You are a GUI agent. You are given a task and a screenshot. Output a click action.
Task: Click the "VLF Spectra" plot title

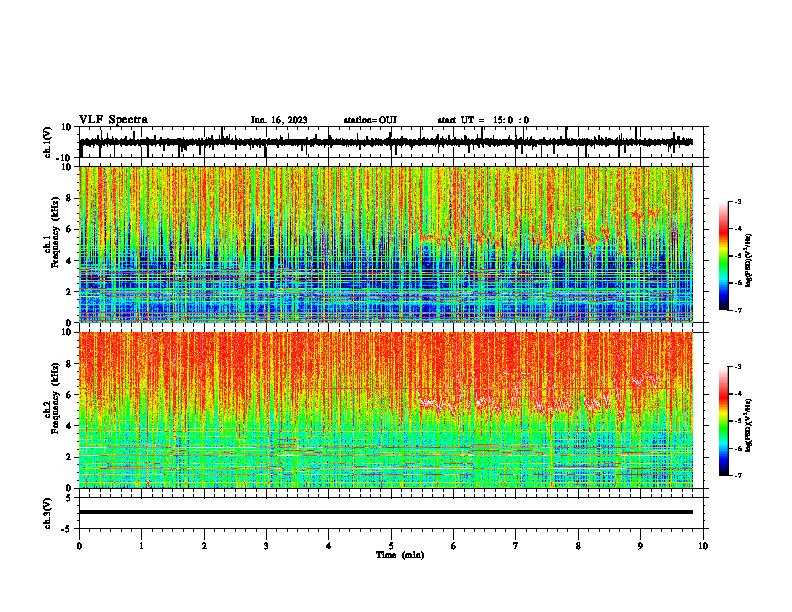pyautogui.click(x=113, y=120)
